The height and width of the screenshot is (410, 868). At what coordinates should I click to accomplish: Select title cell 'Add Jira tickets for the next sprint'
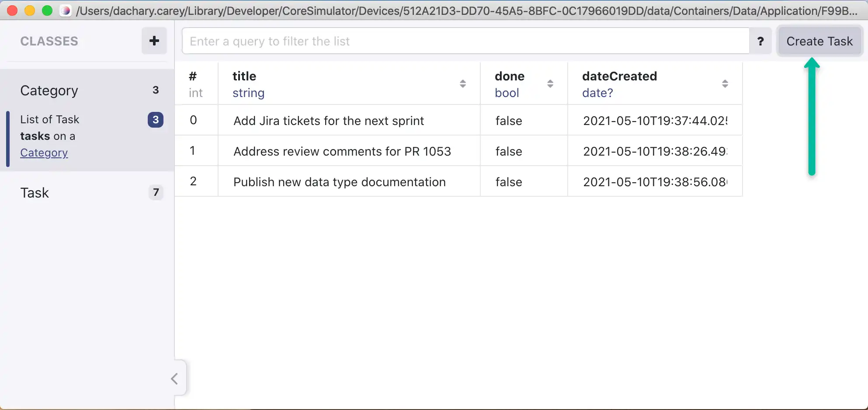[329, 121]
